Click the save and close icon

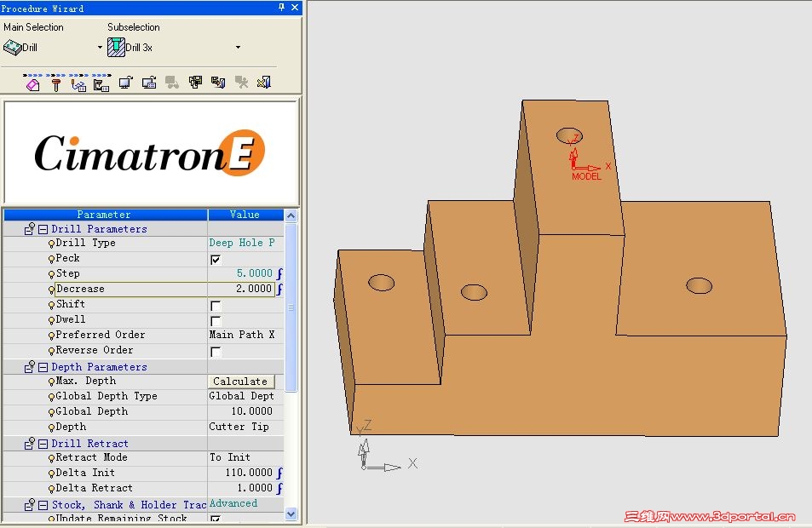pos(218,83)
